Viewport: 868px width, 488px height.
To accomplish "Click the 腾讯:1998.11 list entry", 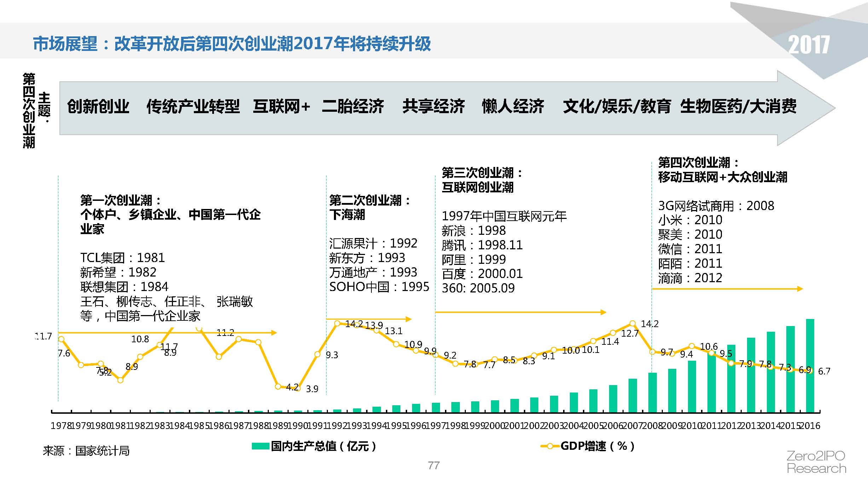I will click(482, 245).
